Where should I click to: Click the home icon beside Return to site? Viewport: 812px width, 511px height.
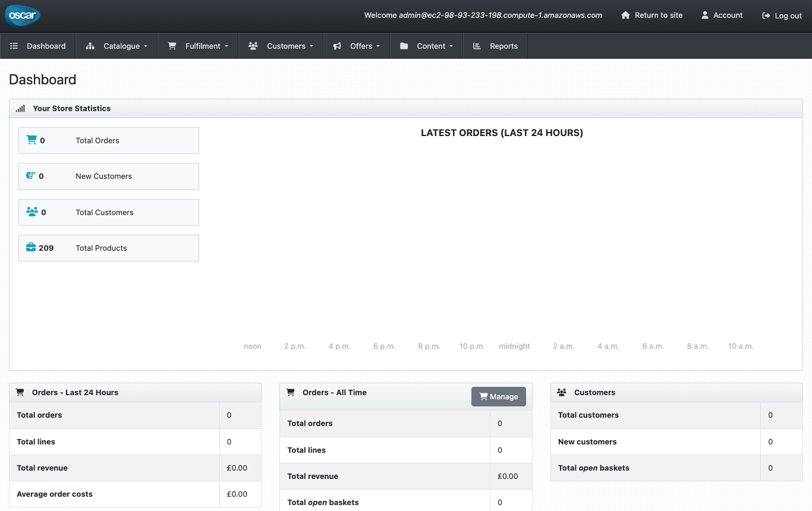pyautogui.click(x=625, y=15)
